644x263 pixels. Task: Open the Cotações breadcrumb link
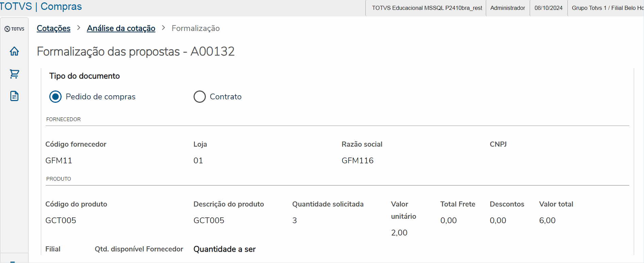(53, 28)
